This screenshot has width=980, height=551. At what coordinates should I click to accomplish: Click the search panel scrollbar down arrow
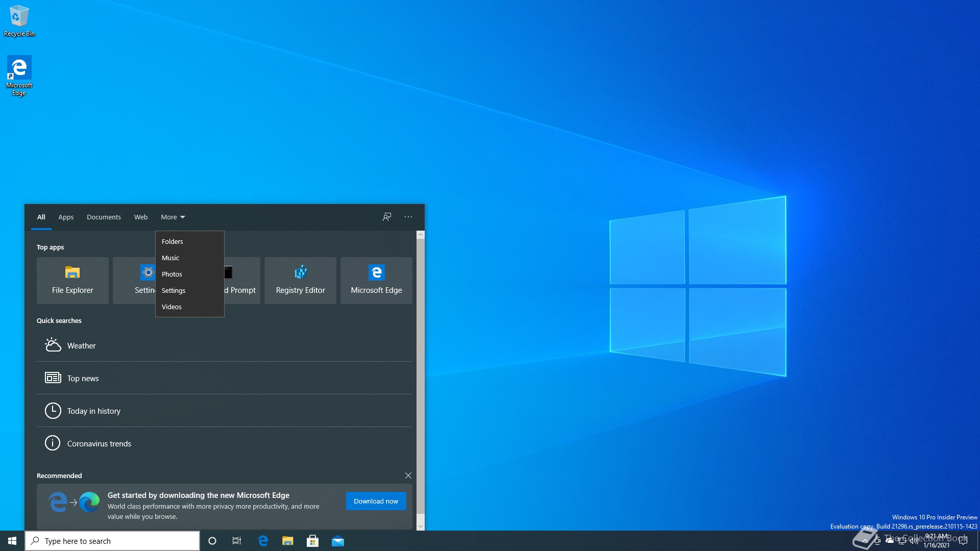(x=421, y=526)
